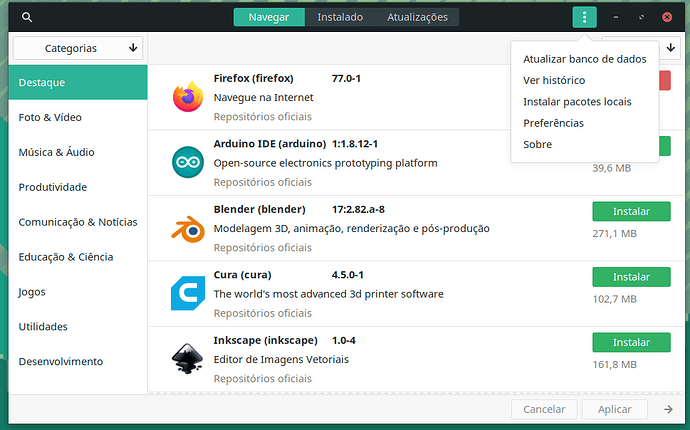This screenshot has width=690, height=430.
Task: Select the Foto & Vídeo category
Action: click(x=78, y=117)
